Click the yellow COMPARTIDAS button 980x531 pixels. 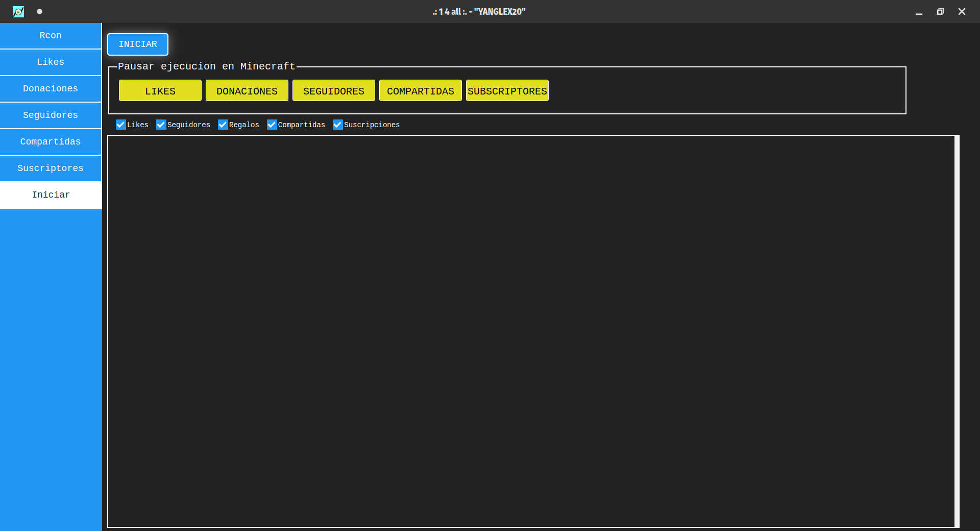coord(421,91)
